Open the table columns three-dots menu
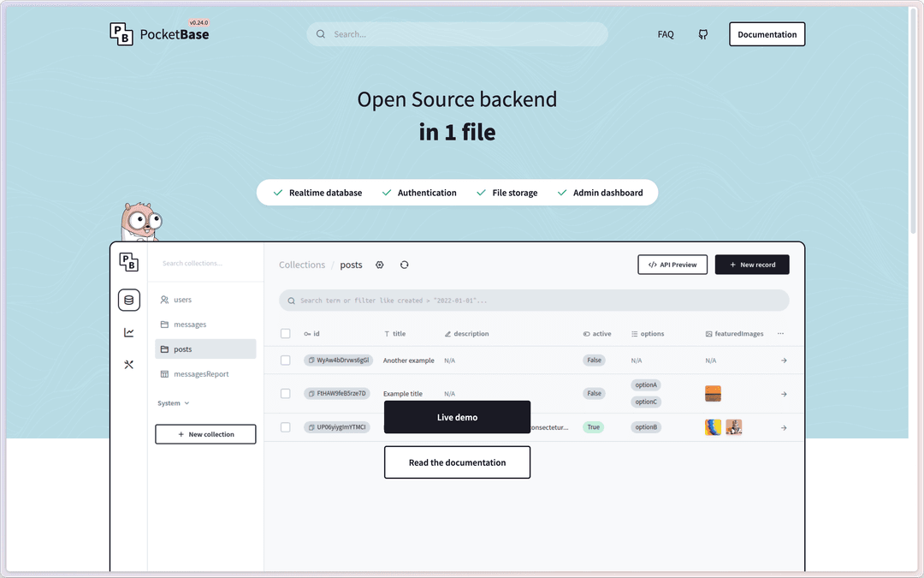The height and width of the screenshot is (578, 924). tap(779, 334)
